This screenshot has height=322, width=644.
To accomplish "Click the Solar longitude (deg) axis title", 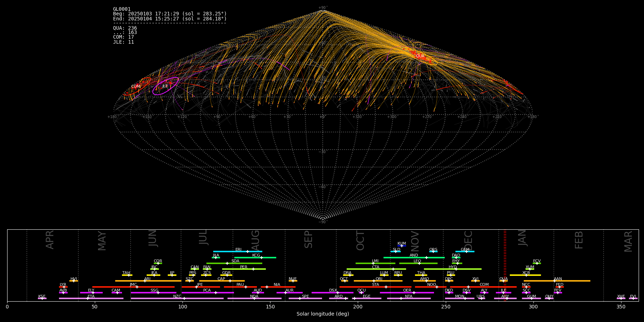I will click(323, 314).
